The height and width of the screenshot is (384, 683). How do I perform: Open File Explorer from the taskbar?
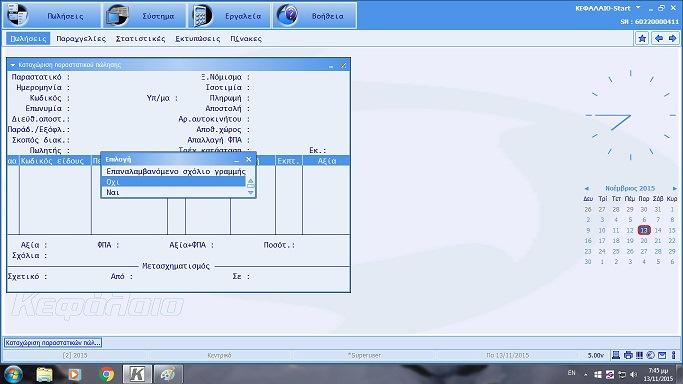(44, 374)
